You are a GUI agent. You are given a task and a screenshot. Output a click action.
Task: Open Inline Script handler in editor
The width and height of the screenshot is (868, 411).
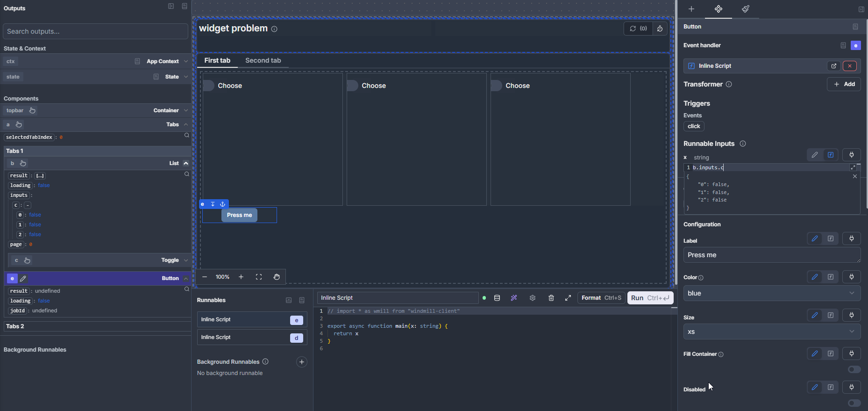[x=834, y=66]
